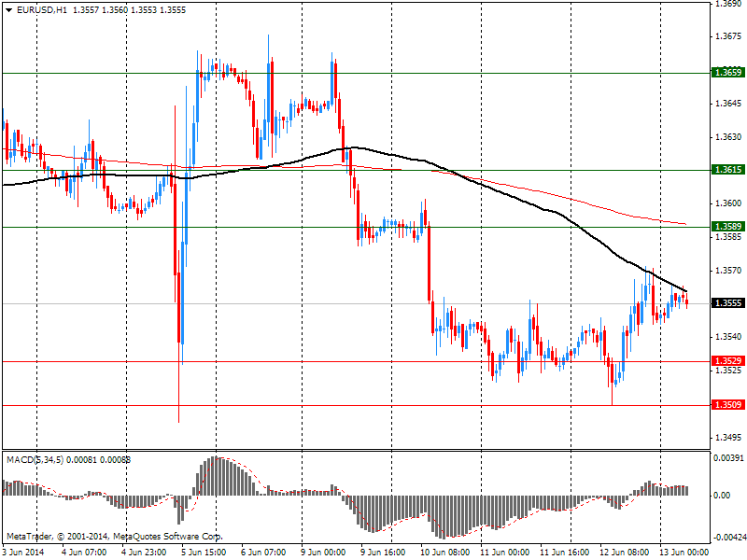
Task: Click the 1.3570 price scale value
Action: point(729,271)
